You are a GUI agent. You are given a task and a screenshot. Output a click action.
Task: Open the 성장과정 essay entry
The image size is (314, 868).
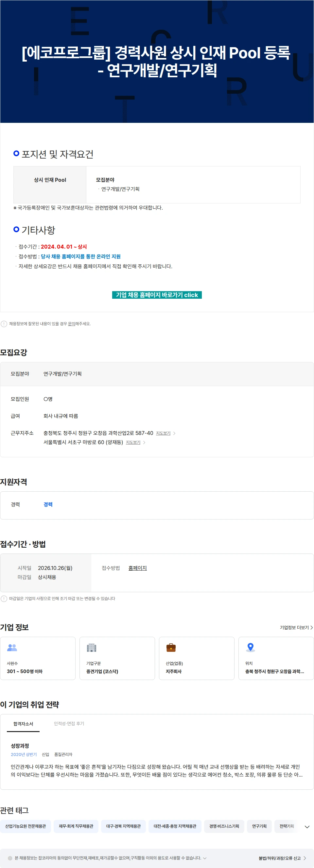(20, 746)
